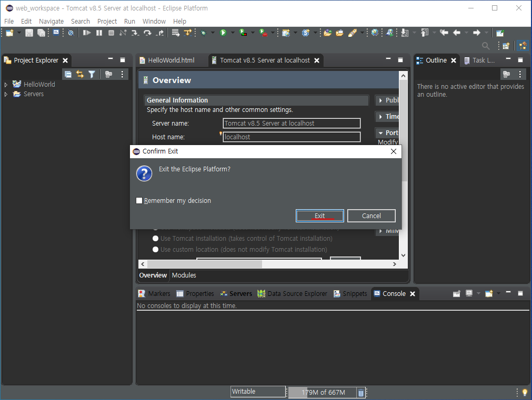
Task: Click the heap status memory bar
Action: click(323, 393)
